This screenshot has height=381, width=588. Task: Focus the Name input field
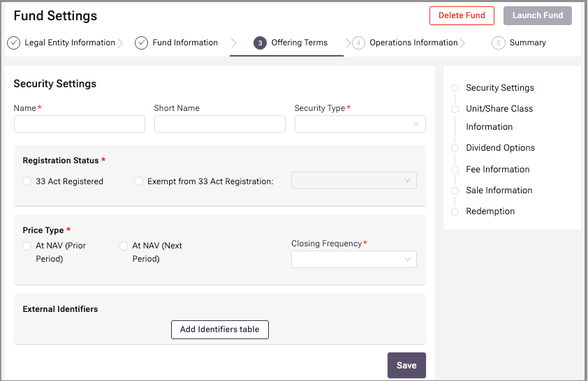click(80, 124)
